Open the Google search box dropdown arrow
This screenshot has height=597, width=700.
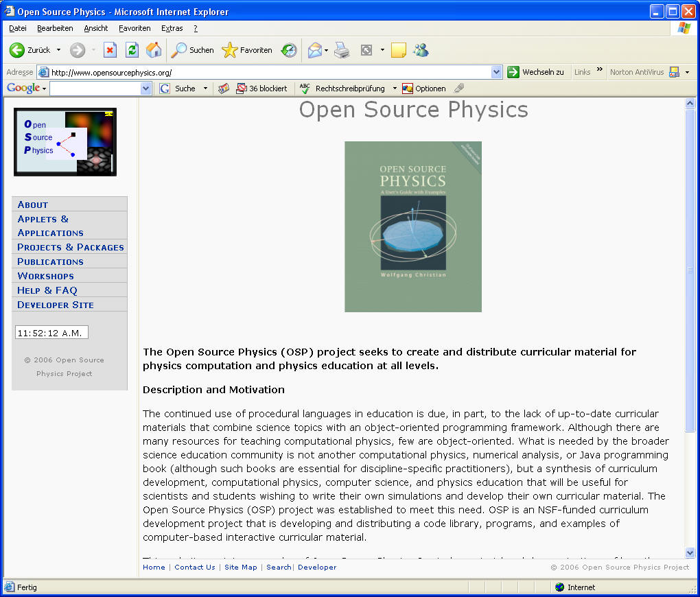click(x=145, y=89)
